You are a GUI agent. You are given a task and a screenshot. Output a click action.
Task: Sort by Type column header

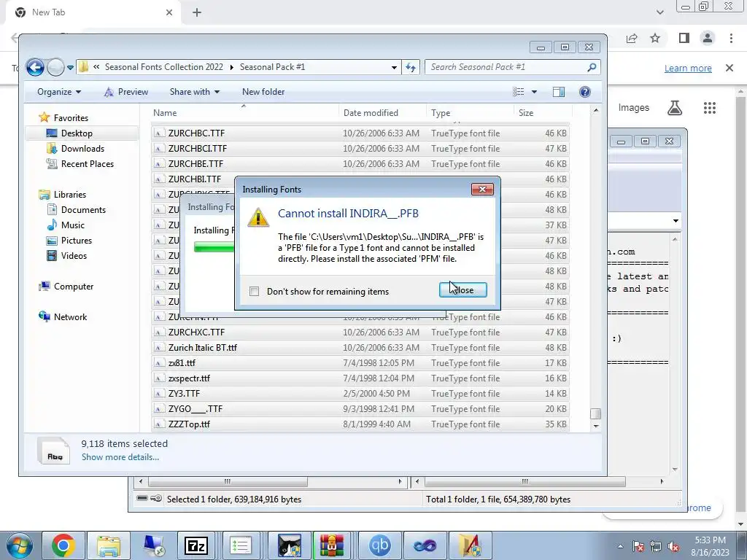pos(441,113)
